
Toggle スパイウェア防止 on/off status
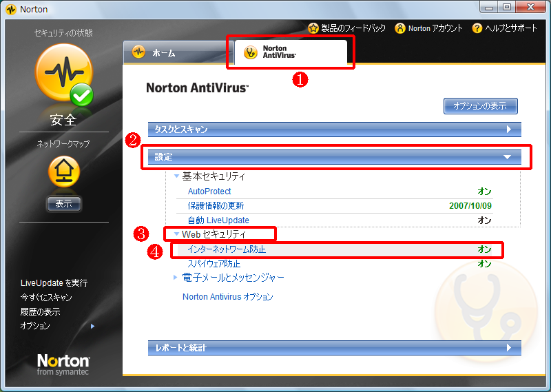pyautogui.click(x=484, y=264)
